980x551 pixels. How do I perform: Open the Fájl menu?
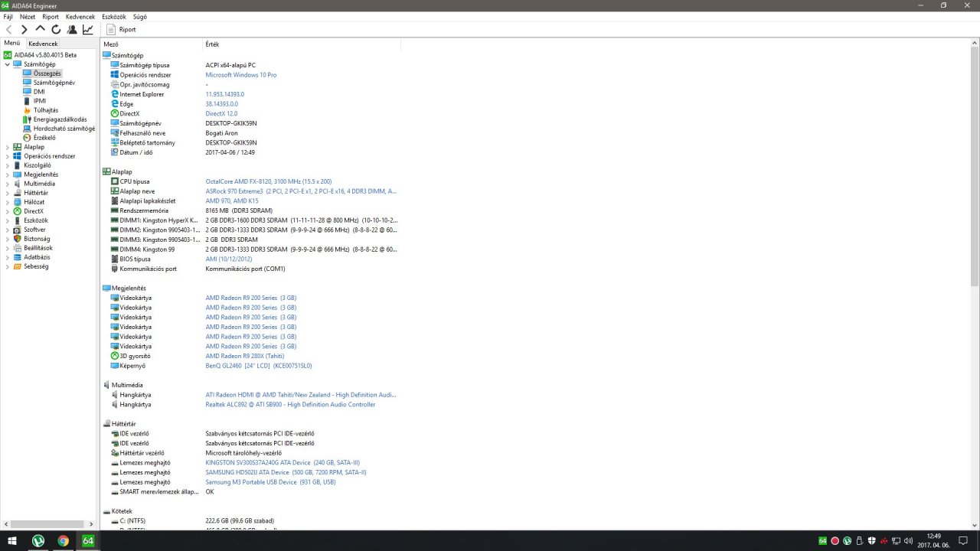(8, 16)
